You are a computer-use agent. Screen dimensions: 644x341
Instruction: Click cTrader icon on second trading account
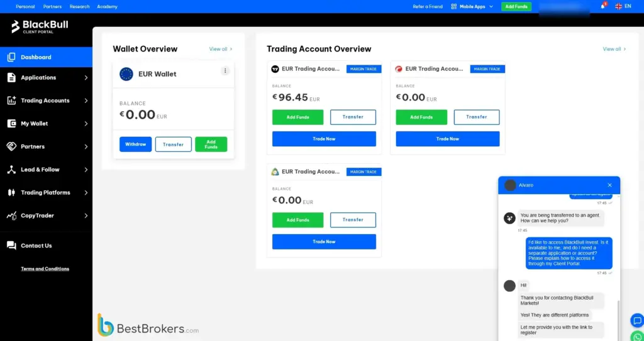tap(399, 69)
